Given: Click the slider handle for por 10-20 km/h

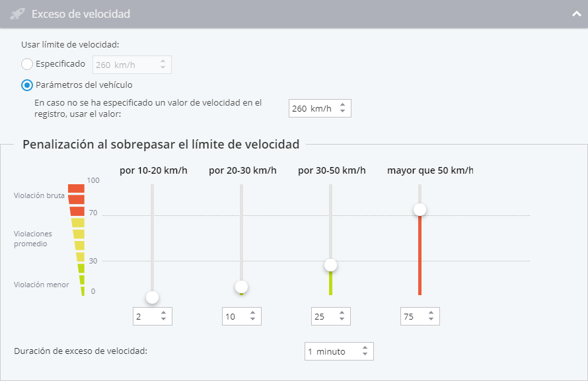Looking at the screenshot, I should point(152,297).
